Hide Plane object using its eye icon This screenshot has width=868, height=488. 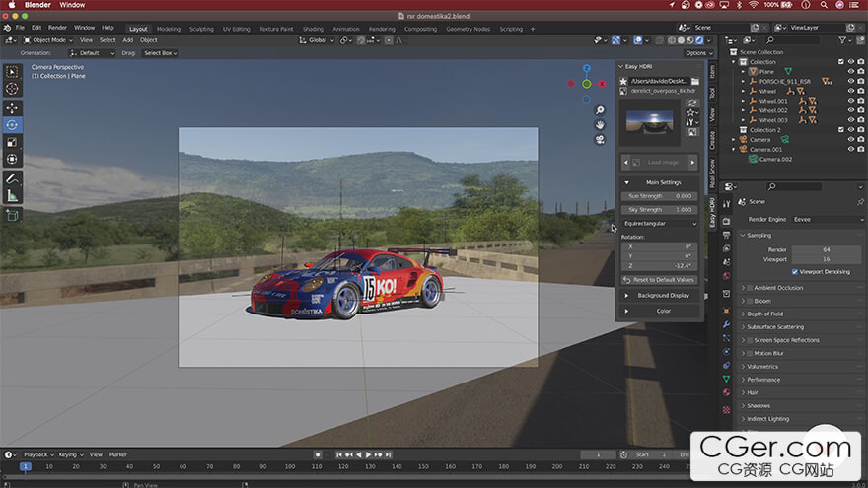coord(851,71)
